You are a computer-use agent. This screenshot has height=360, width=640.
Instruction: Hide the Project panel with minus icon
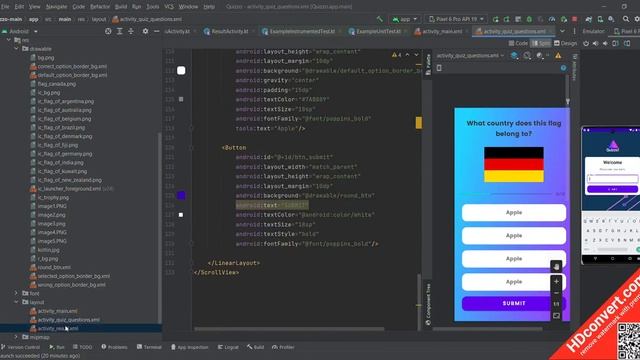(156, 31)
